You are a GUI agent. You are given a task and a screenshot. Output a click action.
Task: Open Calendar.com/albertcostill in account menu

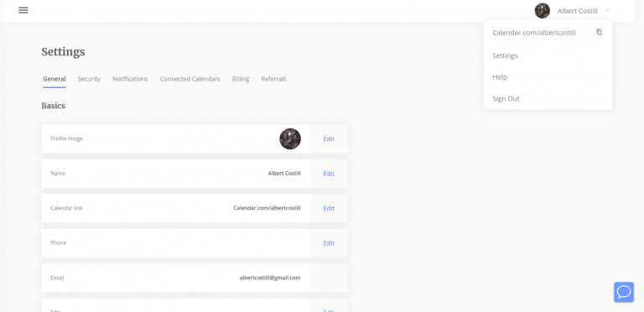[534, 33]
